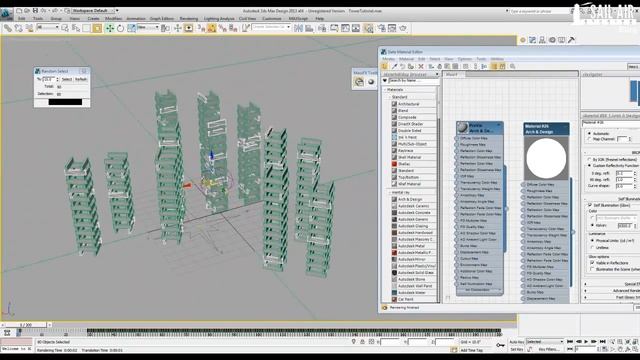Open Lighting Analysis menu

click(x=219, y=19)
